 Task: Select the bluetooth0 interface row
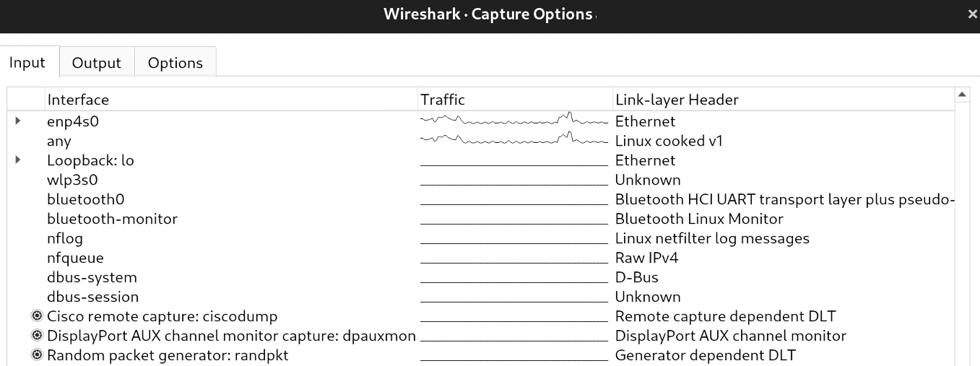point(81,199)
